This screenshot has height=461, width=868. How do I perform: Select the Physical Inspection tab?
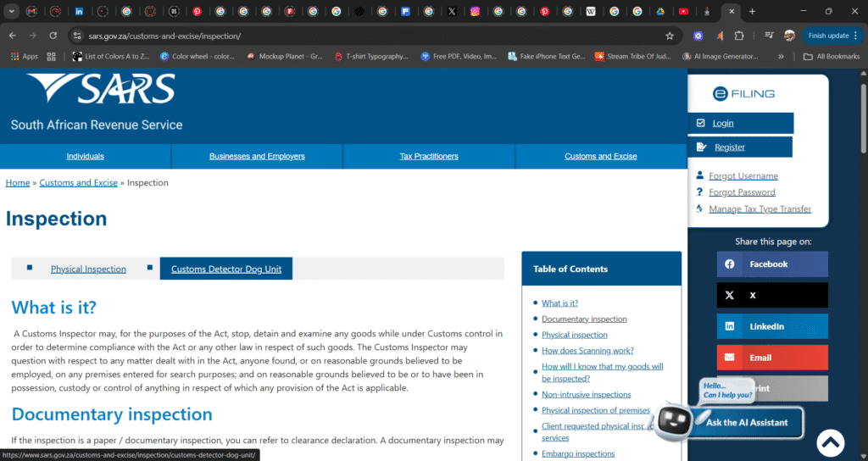88,269
